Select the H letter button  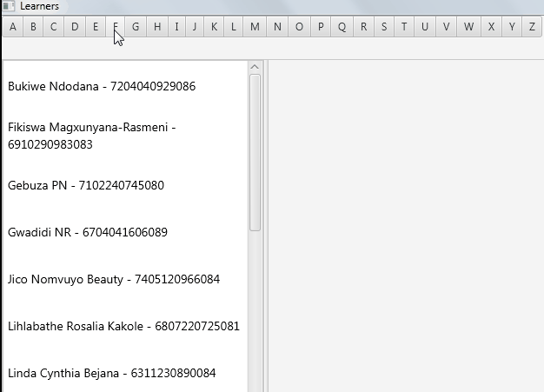coord(157,27)
